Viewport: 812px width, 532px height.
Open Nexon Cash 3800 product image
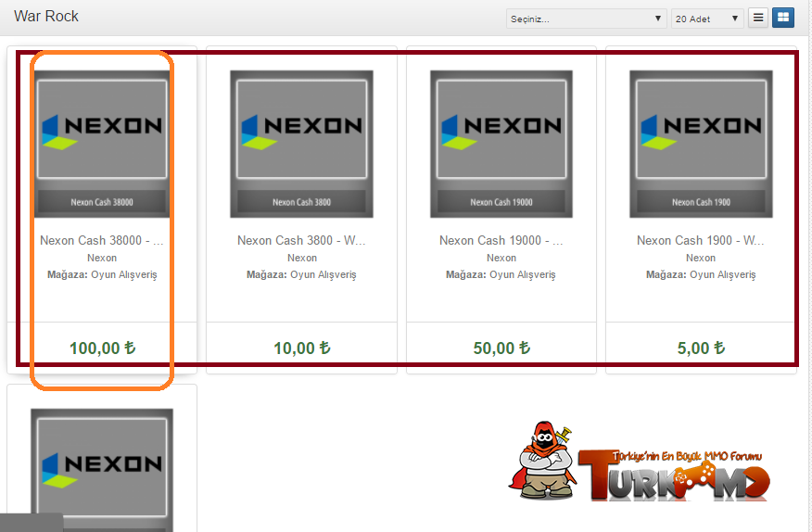coord(301,144)
